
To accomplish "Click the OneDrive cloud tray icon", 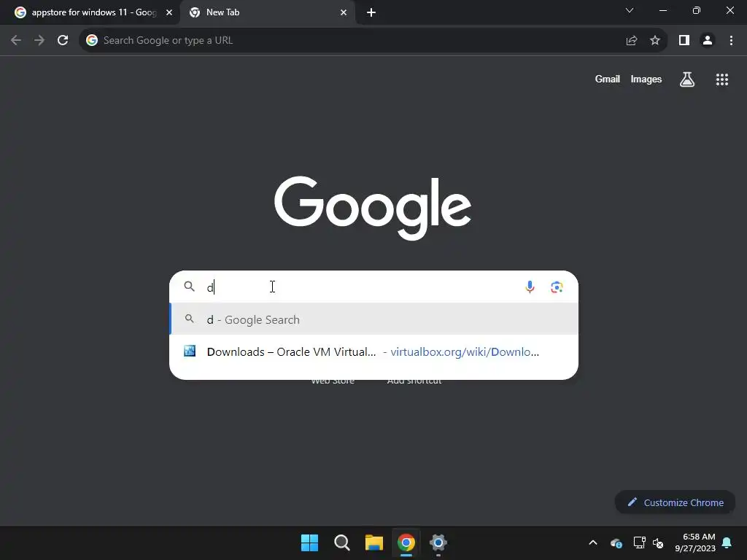I will coord(616,542).
